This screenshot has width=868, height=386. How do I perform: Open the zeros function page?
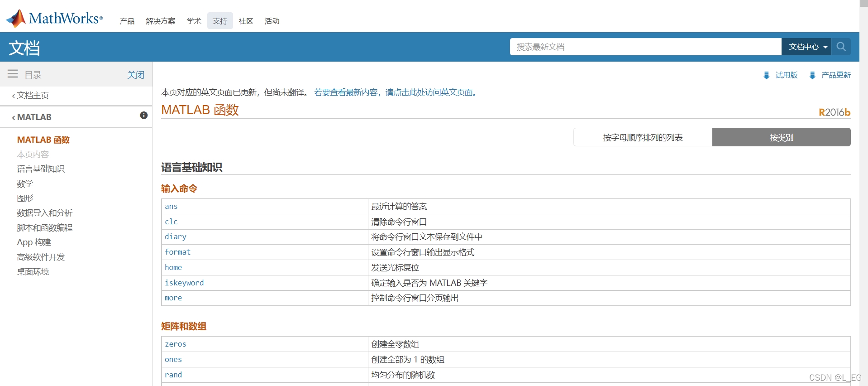(176, 344)
